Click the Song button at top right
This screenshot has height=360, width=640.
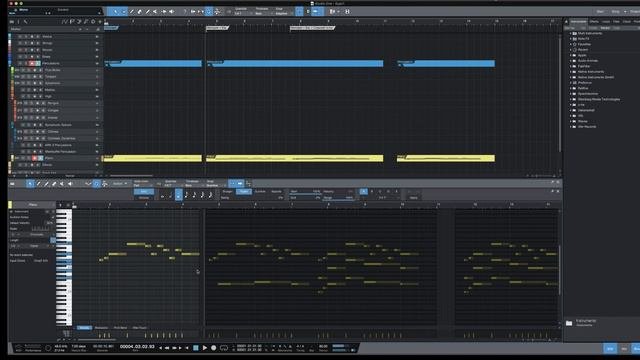[x=616, y=11]
